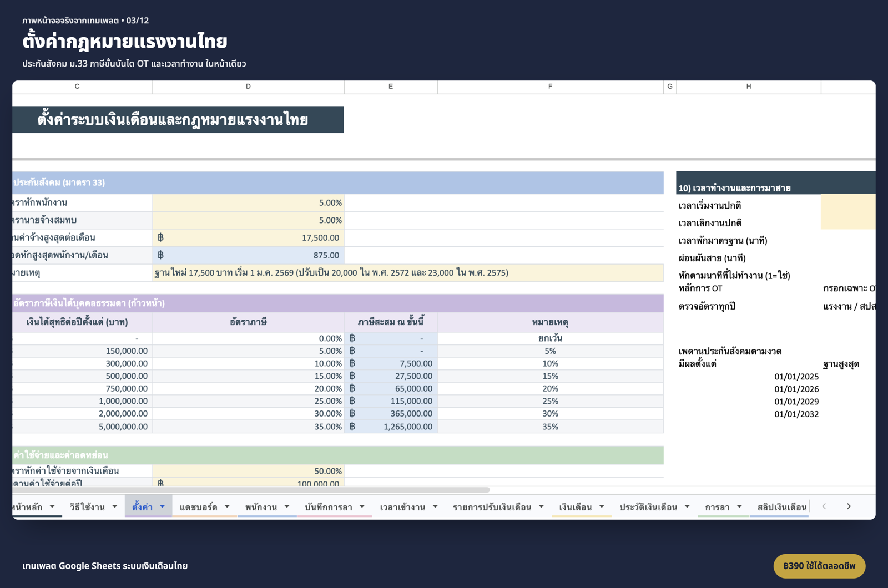This screenshot has height=588, width=888.
Task: Click the yellow input cell beside เวลาเลิกงานปกติ
Action: pyautogui.click(x=848, y=221)
